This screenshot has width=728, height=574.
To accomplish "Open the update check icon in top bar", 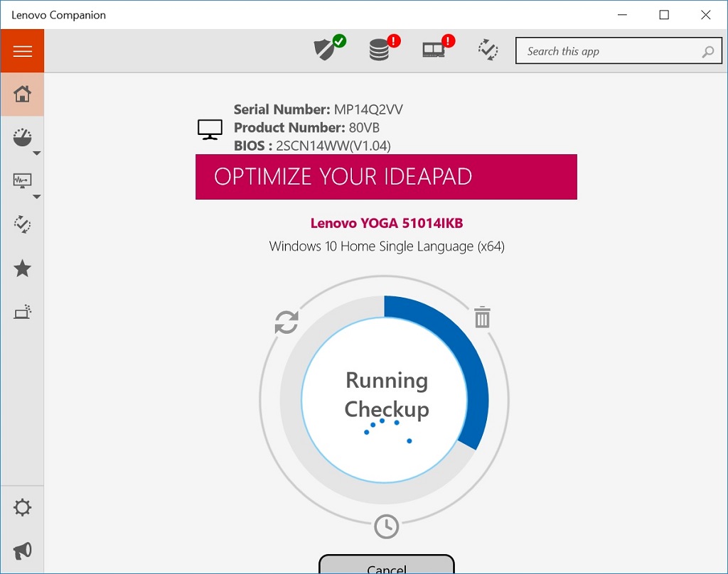I will tap(488, 50).
